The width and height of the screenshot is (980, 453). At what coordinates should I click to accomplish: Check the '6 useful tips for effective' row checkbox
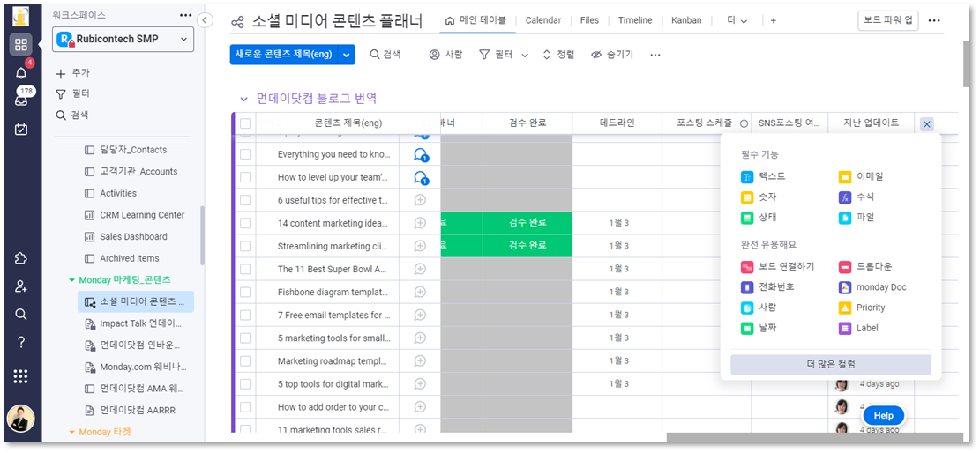pos(245,200)
